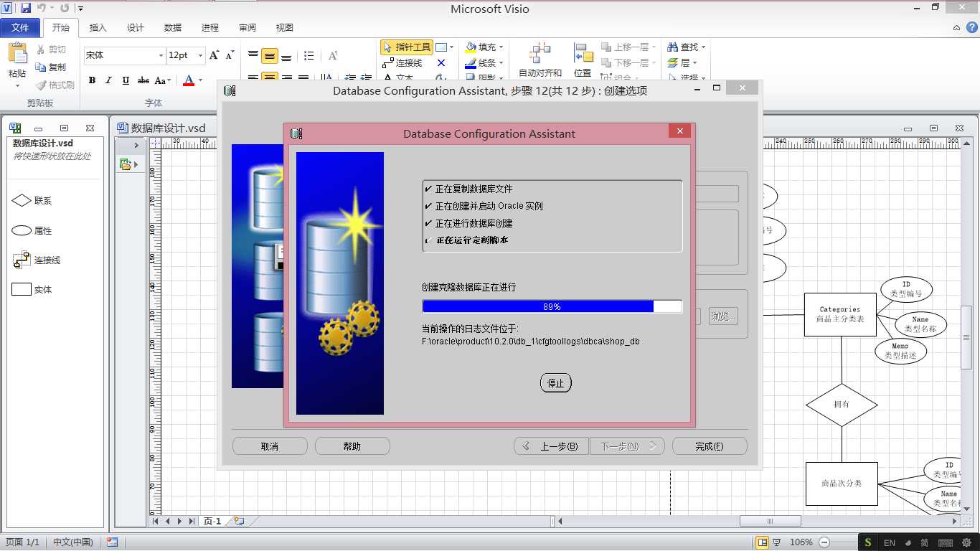The height and width of the screenshot is (551, 980).
Task: Switch to the 数据 Data tab
Action: pyautogui.click(x=172, y=28)
